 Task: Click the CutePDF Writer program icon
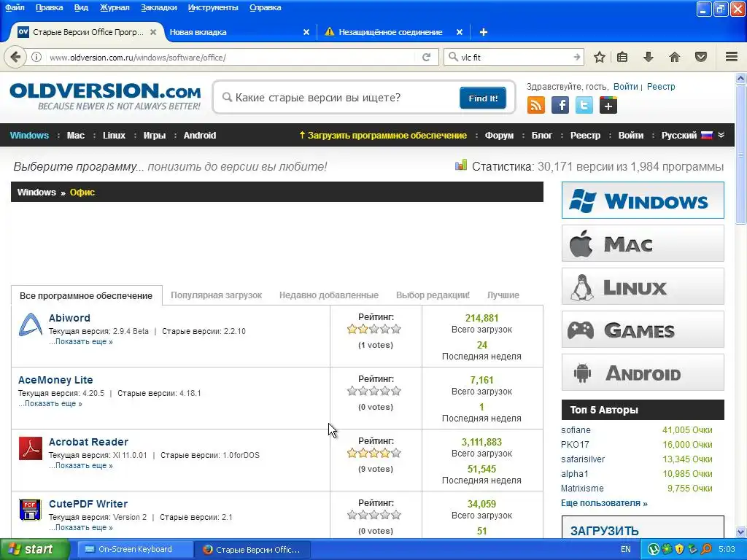tap(31, 510)
